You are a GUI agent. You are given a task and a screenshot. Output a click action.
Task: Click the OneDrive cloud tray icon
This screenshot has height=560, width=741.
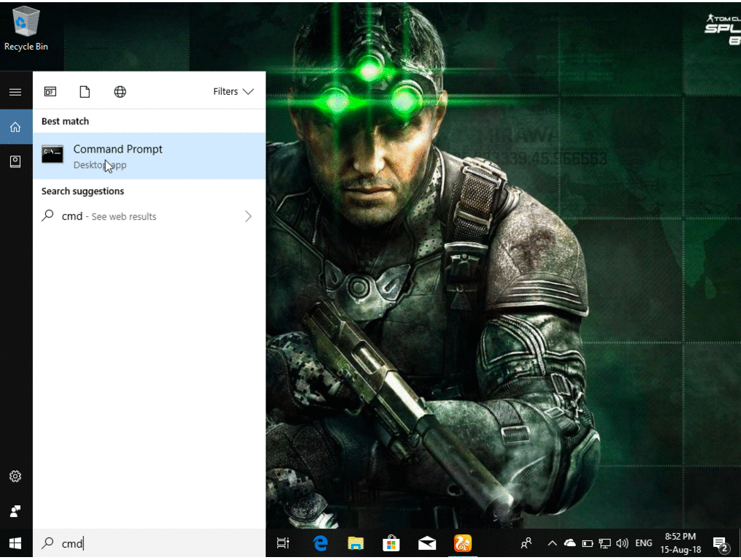[570, 543]
